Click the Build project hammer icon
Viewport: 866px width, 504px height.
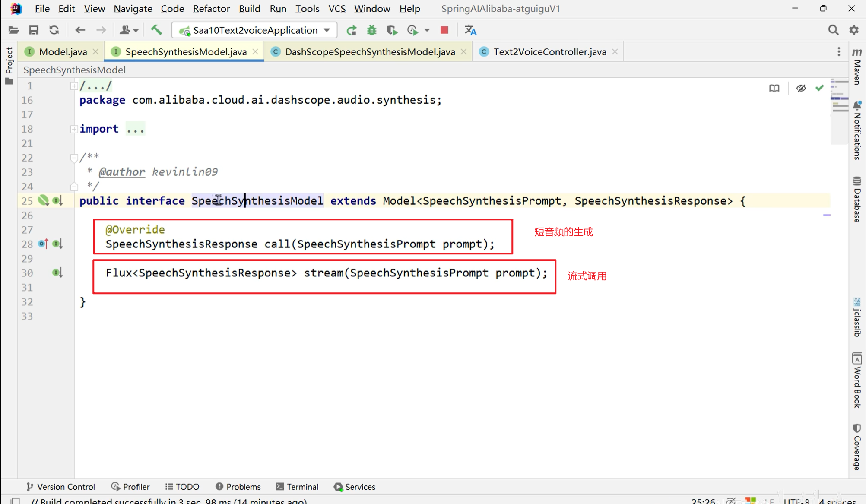156,30
